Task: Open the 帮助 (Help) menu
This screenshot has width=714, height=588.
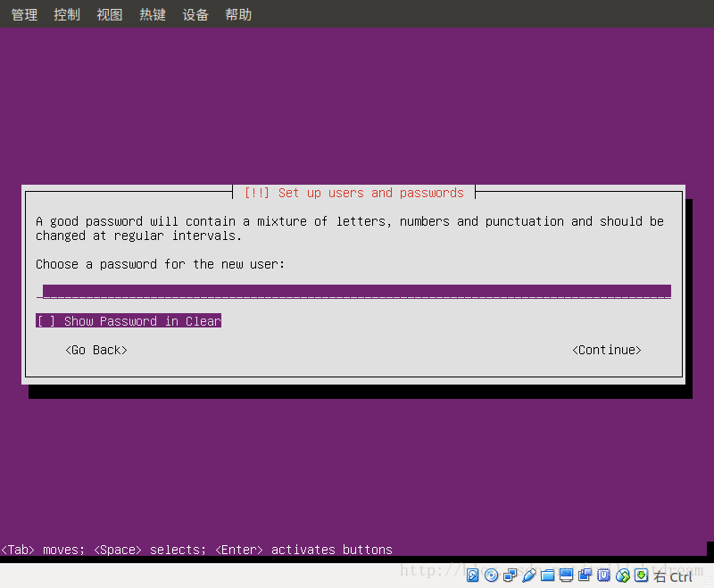Action: (237, 13)
